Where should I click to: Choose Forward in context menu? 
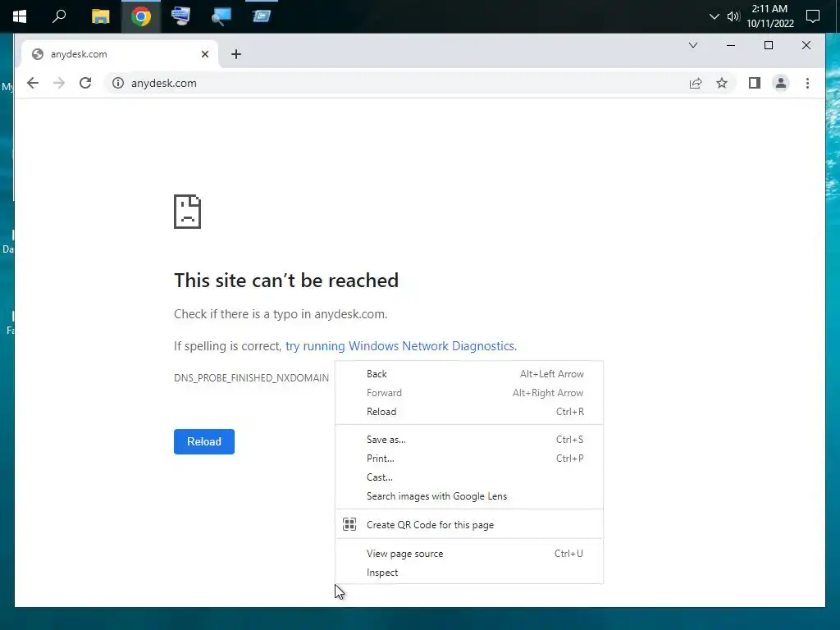click(468, 393)
